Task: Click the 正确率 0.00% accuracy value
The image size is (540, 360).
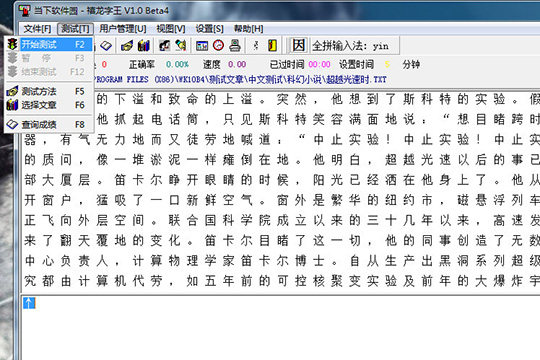Action: click(177, 64)
